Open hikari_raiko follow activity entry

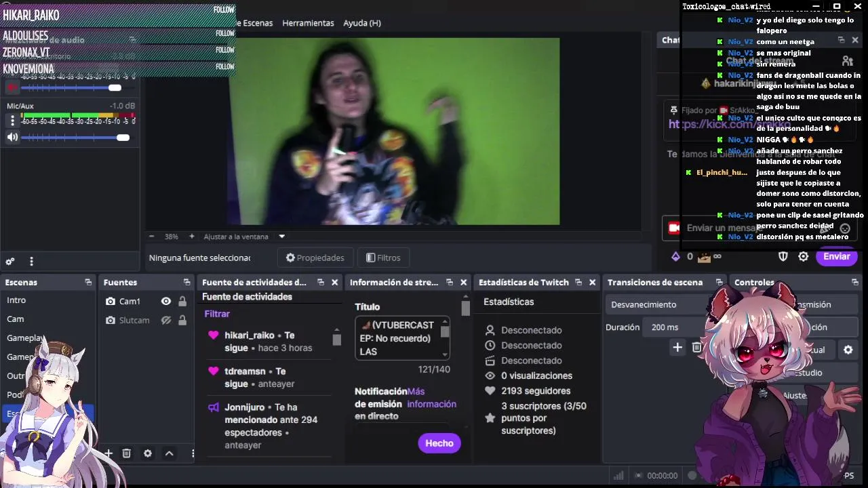tap(269, 342)
